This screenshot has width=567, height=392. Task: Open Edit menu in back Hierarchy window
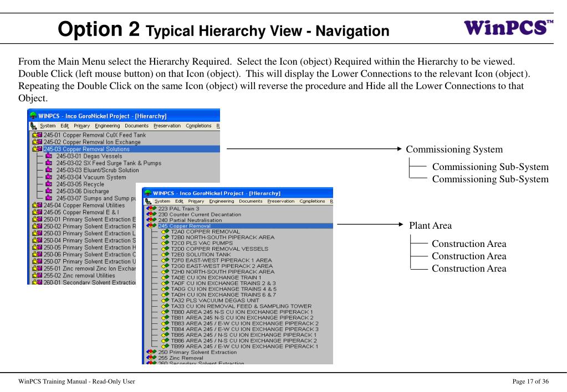coord(65,126)
